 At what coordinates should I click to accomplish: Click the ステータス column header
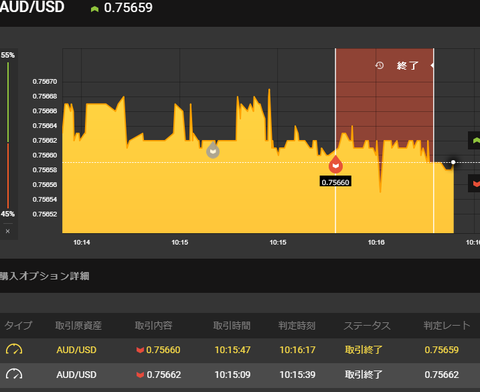coord(367,325)
